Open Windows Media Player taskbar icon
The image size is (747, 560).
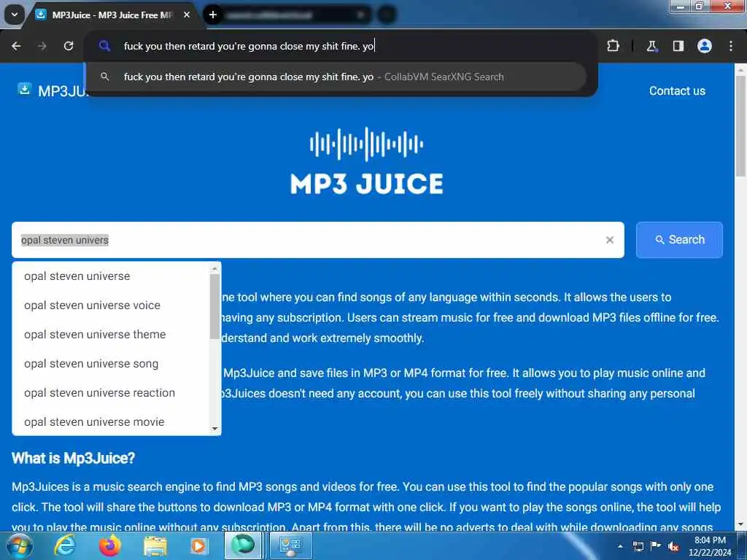[x=199, y=546]
